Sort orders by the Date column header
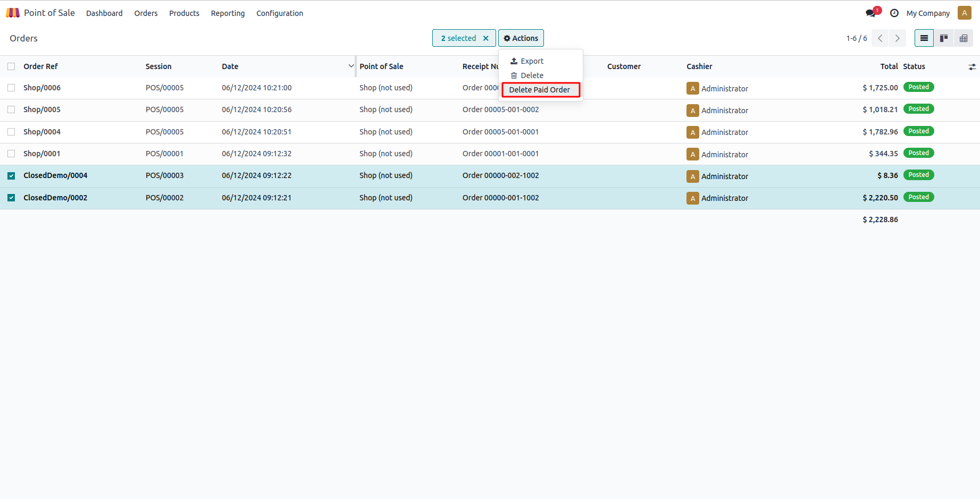The height and width of the screenshot is (499, 980). click(x=230, y=66)
